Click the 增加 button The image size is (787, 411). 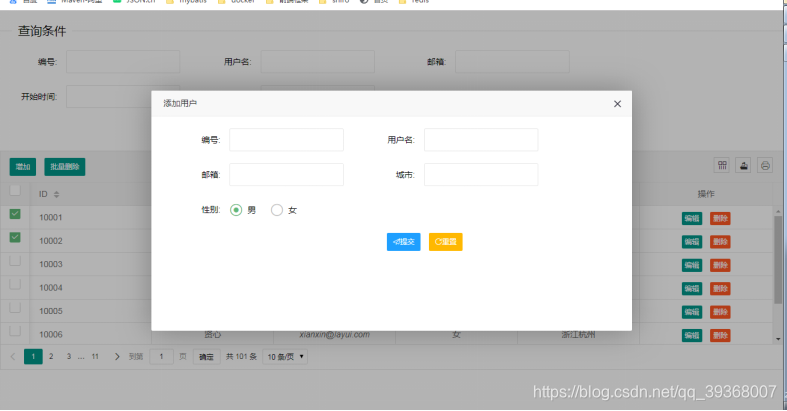click(23, 167)
